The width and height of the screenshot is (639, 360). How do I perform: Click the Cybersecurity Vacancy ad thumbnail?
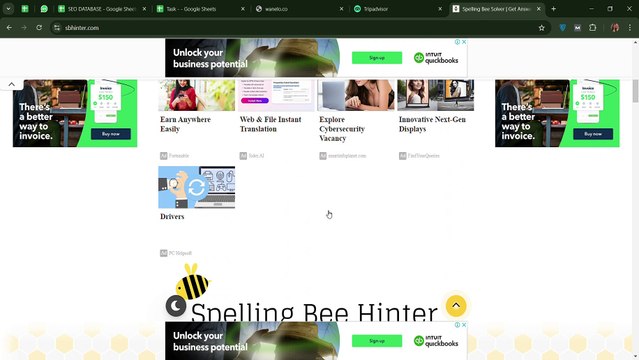point(356,95)
